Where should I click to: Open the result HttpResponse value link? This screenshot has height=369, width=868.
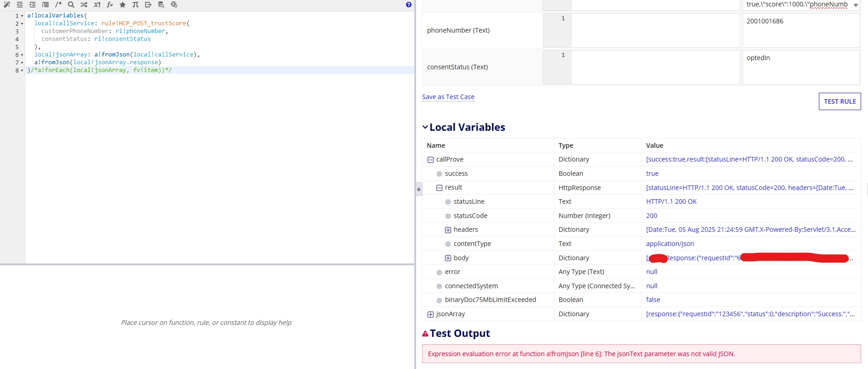[750, 187]
